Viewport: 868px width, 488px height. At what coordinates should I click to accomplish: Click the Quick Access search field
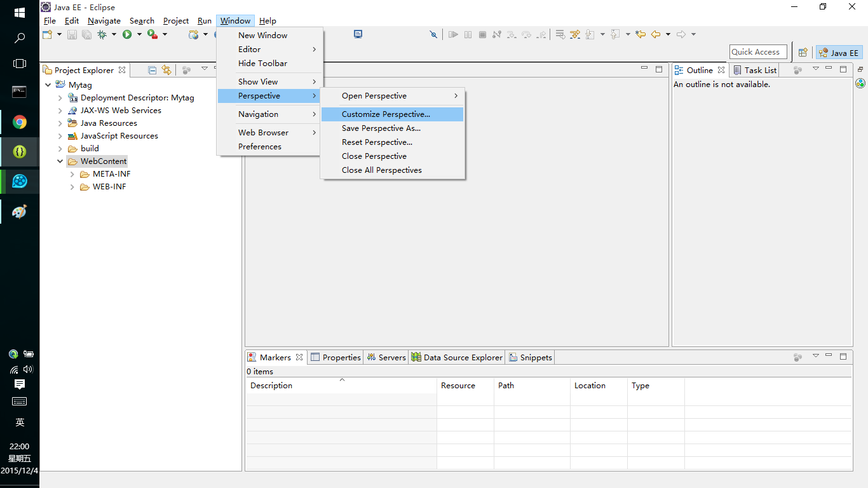point(758,52)
